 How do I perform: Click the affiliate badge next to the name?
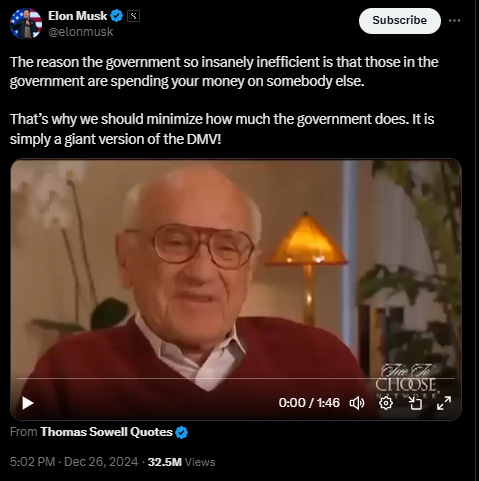click(133, 16)
